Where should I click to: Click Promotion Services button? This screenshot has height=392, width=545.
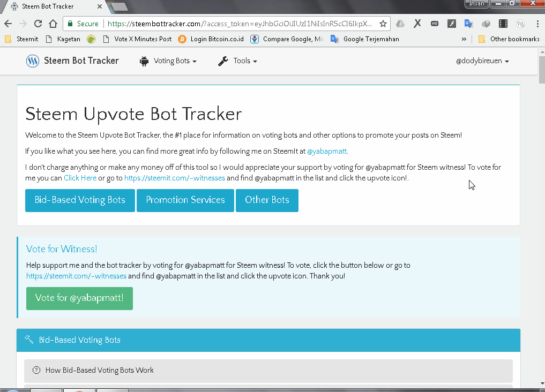coord(185,200)
